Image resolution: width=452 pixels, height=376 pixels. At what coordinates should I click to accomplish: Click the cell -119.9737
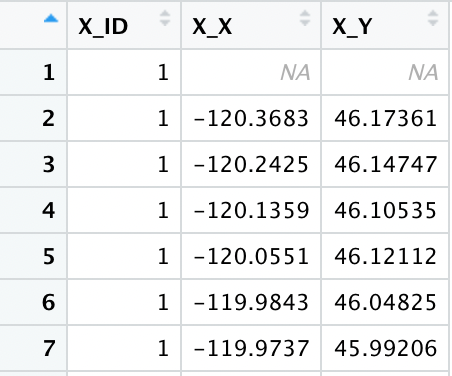point(251,348)
